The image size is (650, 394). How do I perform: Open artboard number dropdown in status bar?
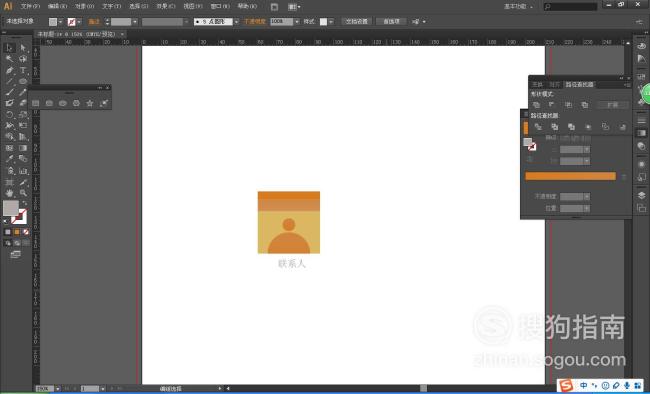(102, 389)
